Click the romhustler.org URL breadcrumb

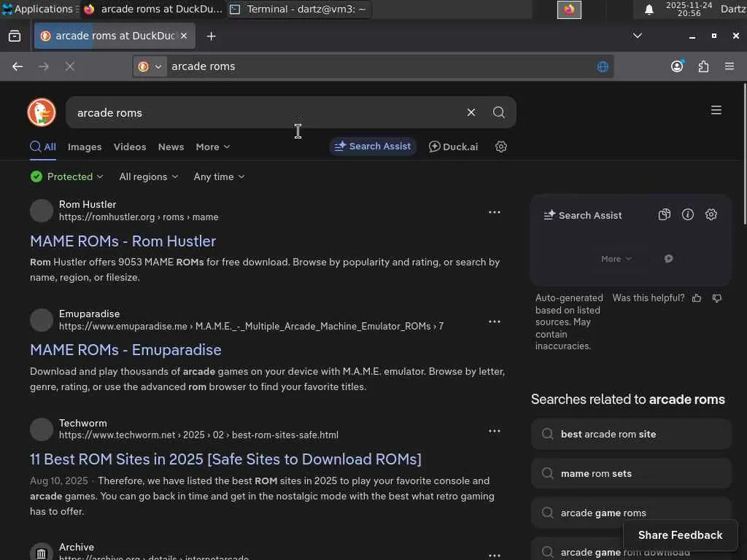pos(139,217)
